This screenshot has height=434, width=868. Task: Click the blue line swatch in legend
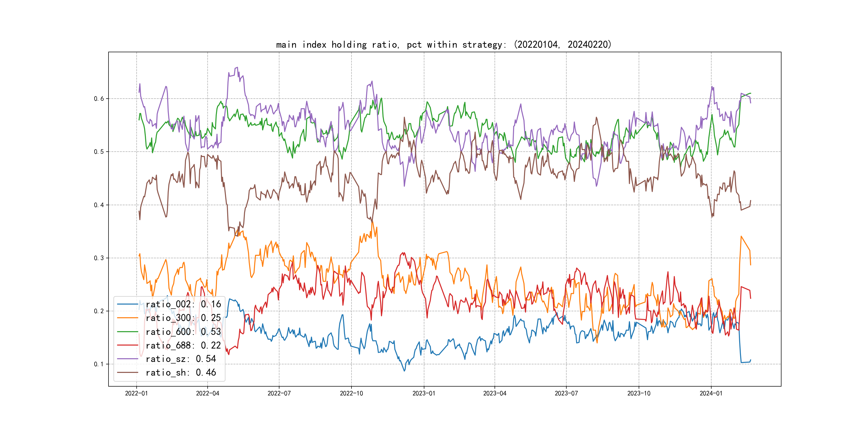point(128,304)
